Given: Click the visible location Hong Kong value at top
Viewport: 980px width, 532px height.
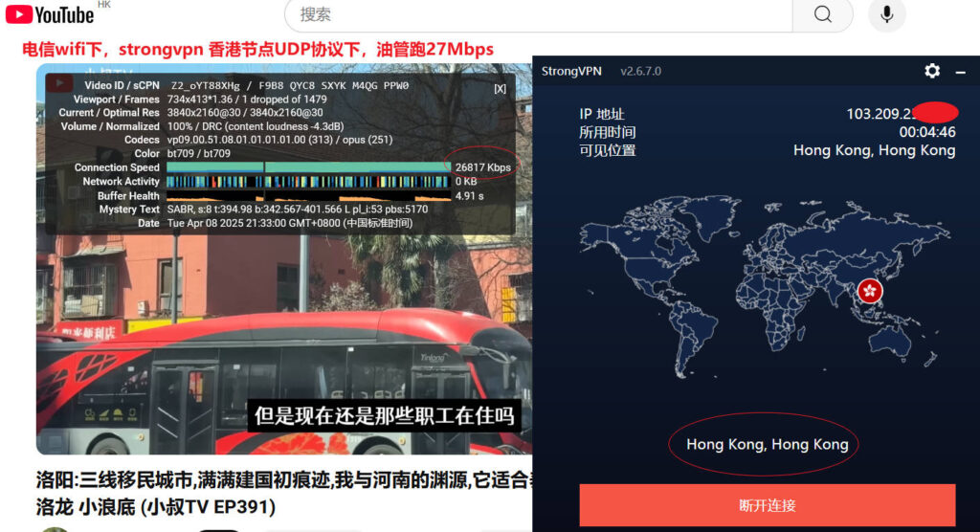Looking at the screenshot, I should pyautogui.click(x=875, y=150).
